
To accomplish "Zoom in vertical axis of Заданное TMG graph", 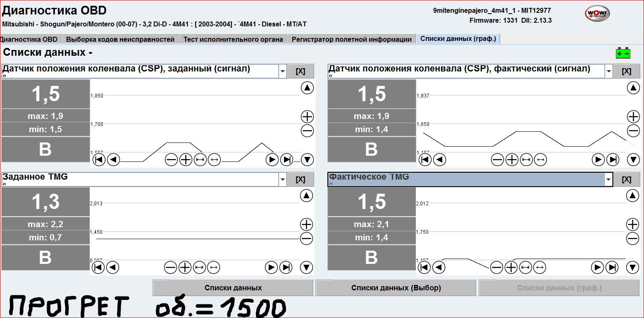I will (x=306, y=225).
